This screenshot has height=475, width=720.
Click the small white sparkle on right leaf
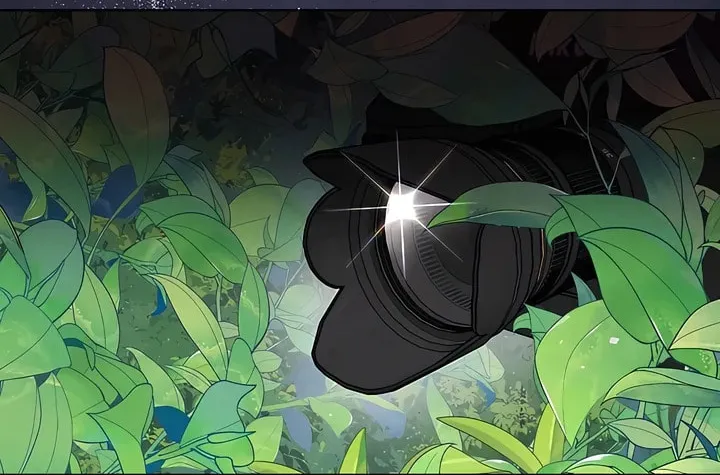point(614,340)
